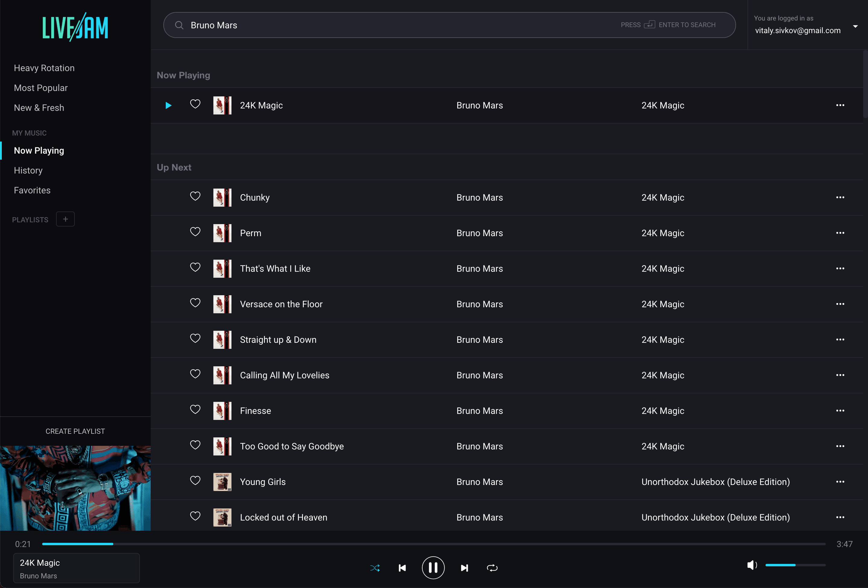This screenshot has height=588, width=868.
Task: Pause the current song
Action: pyautogui.click(x=433, y=568)
